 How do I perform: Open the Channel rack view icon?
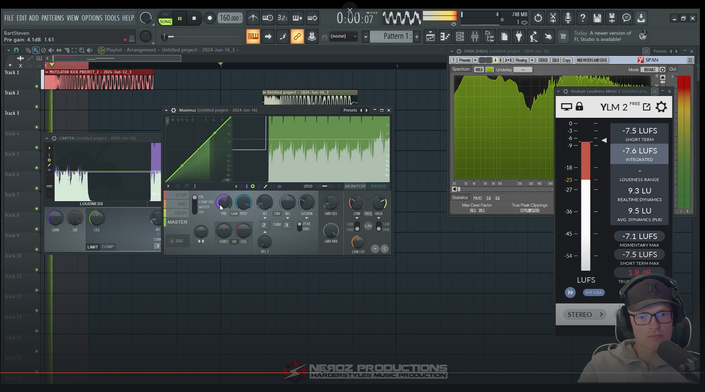click(460, 36)
